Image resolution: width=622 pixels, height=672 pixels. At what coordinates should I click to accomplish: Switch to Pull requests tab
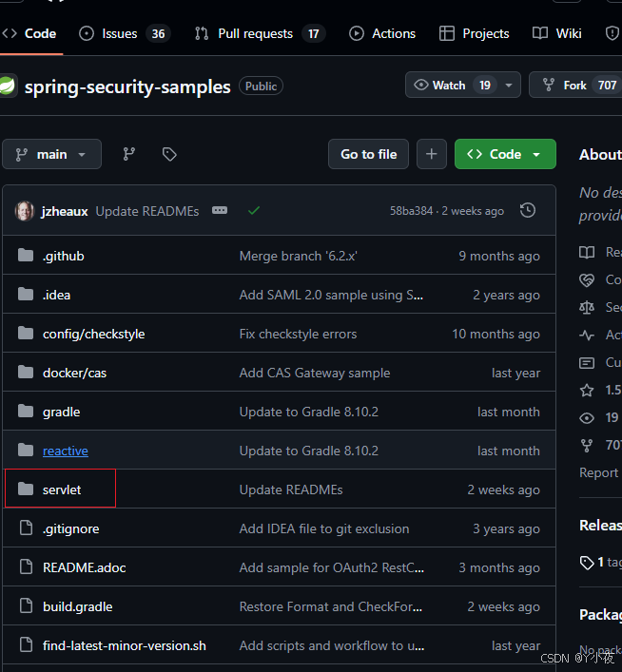[260, 33]
